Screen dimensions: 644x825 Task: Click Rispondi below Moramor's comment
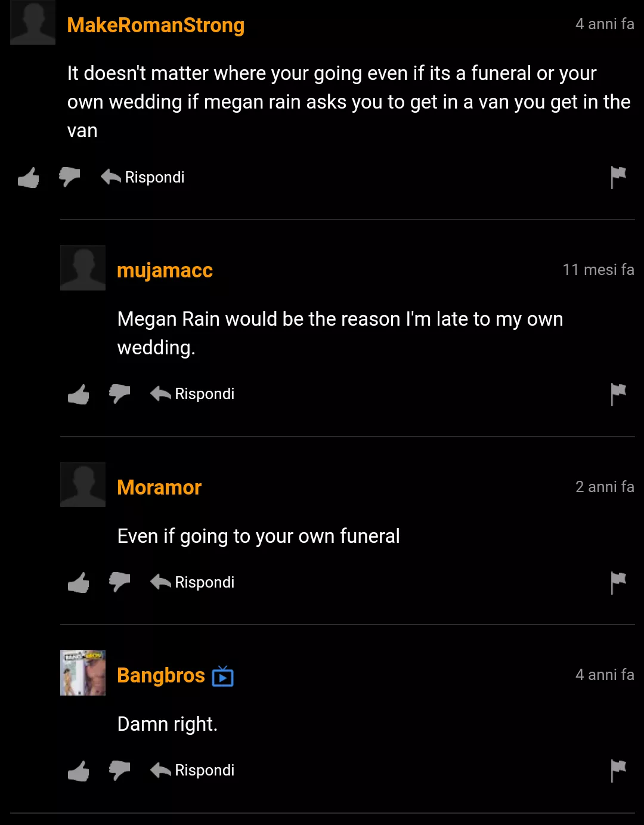pyautogui.click(x=193, y=582)
